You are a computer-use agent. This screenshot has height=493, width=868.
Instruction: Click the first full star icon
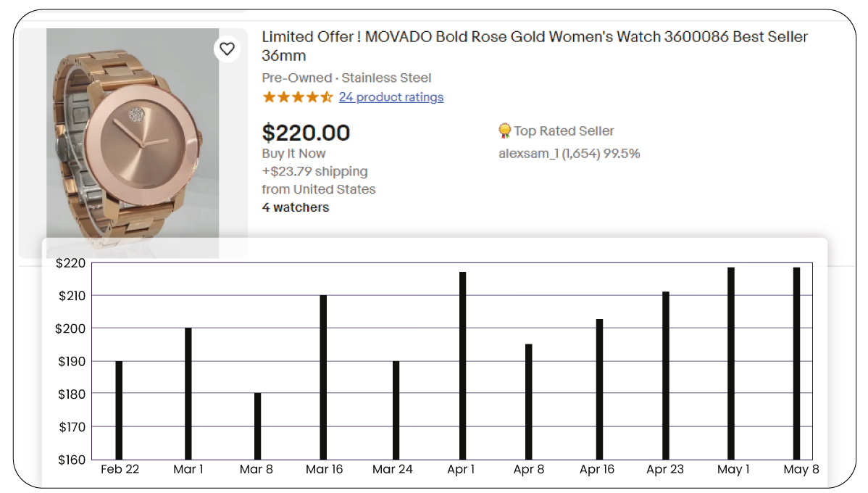pos(268,96)
